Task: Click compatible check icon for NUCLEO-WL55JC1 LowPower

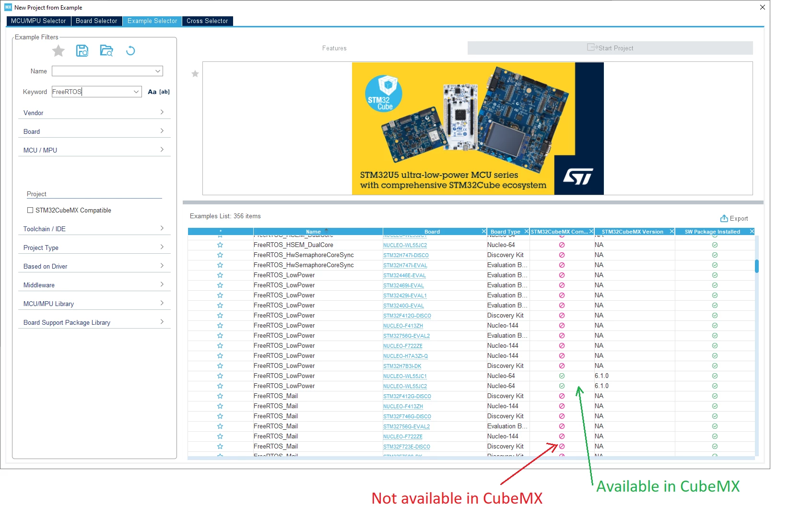Action: click(x=562, y=376)
